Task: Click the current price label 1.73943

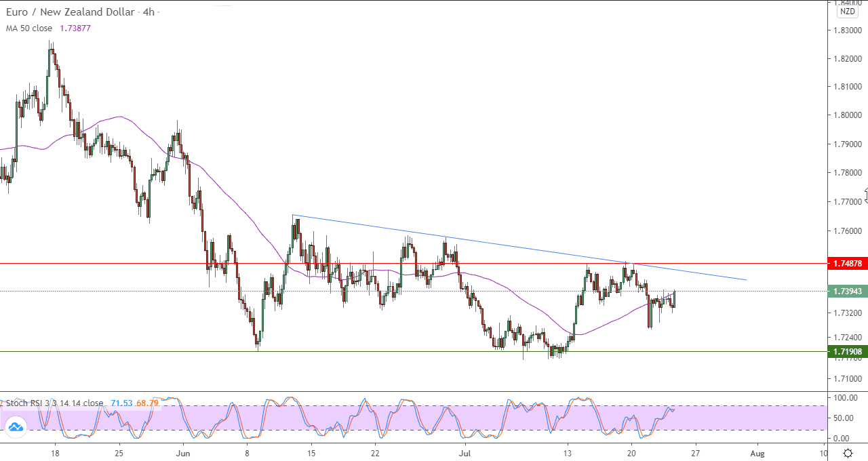Action: 848,291
